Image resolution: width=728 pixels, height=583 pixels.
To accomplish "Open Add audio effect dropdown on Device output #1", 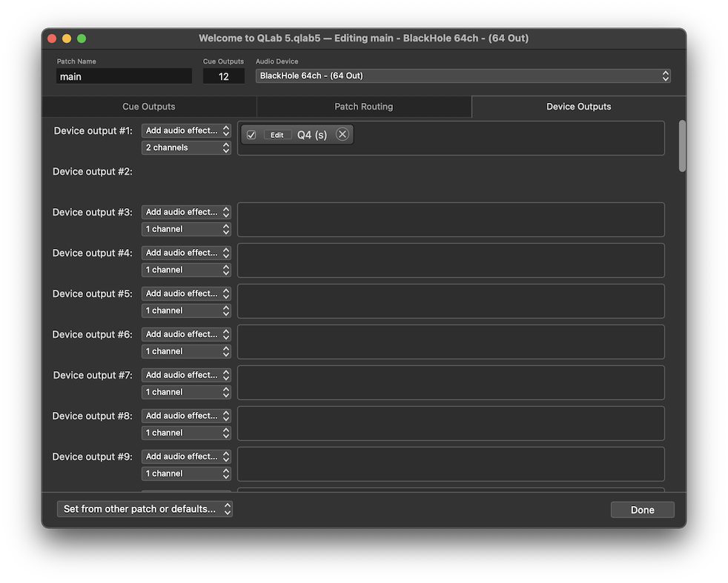I will 185,130.
